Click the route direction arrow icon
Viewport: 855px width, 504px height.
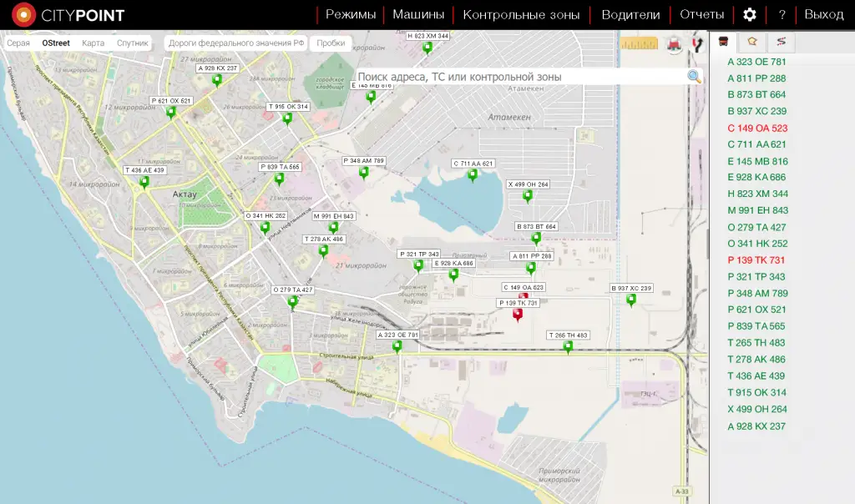[x=698, y=44]
